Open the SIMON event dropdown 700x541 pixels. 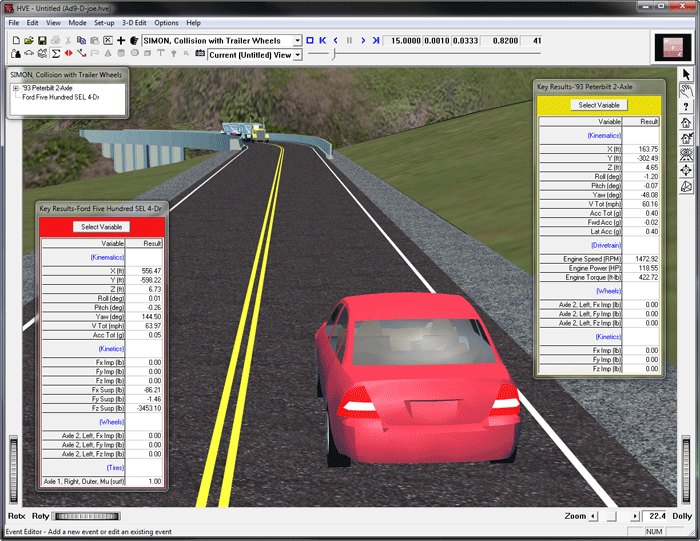click(297, 41)
